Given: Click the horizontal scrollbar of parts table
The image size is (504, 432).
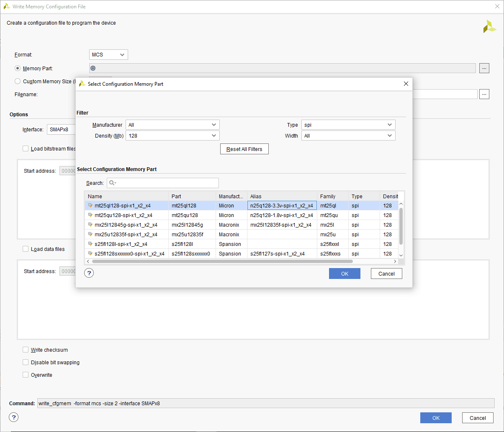Looking at the screenshot, I should tap(222, 261).
